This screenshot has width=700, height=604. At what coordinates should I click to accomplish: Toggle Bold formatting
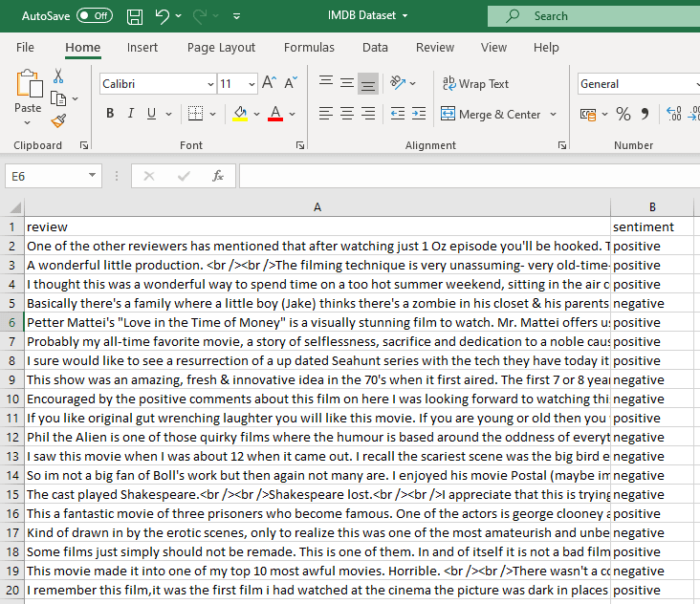(x=110, y=114)
